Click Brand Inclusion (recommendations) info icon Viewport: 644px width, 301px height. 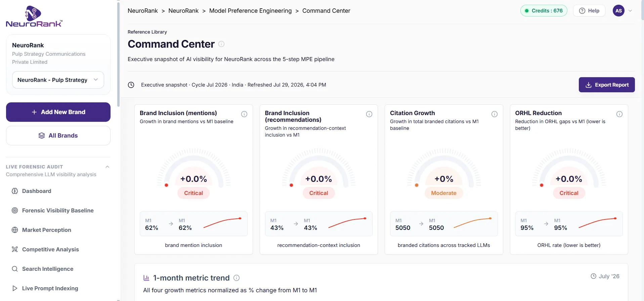369,114
